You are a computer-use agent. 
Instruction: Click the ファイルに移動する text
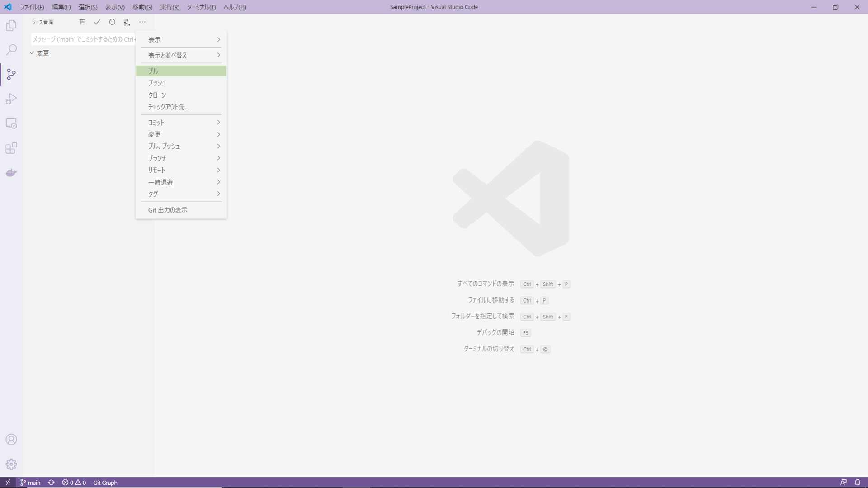click(491, 300)
